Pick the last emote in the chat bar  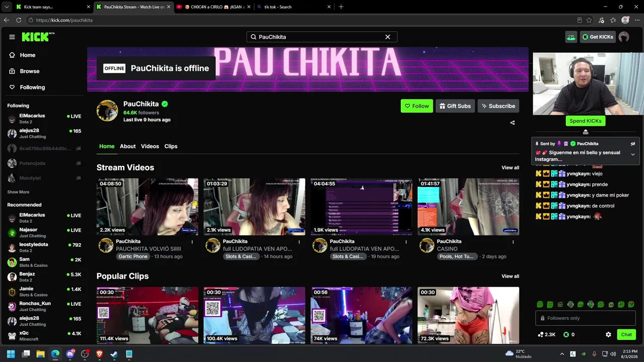[x=631, y=304]
